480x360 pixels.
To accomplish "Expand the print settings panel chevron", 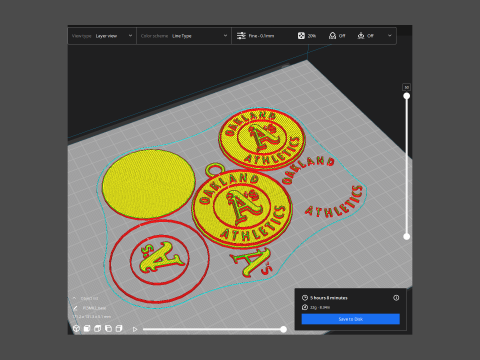I will click(x=390, y=36).
